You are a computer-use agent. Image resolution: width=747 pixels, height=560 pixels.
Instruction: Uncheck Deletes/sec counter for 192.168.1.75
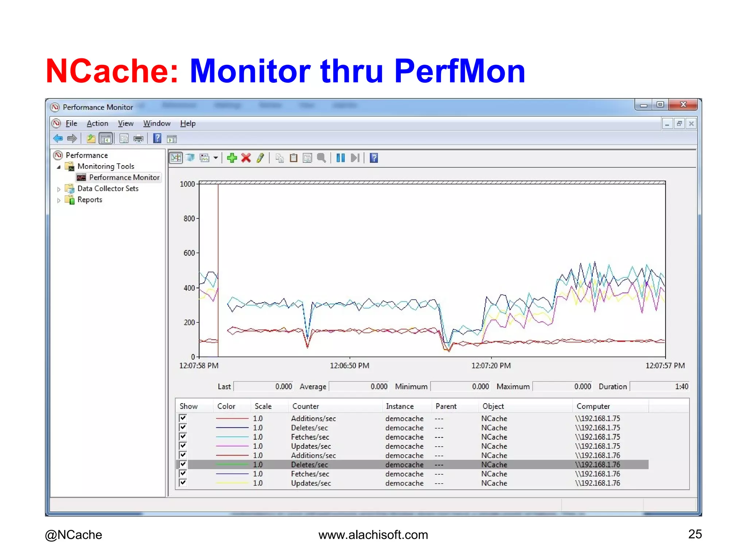[x=183, y=427]
